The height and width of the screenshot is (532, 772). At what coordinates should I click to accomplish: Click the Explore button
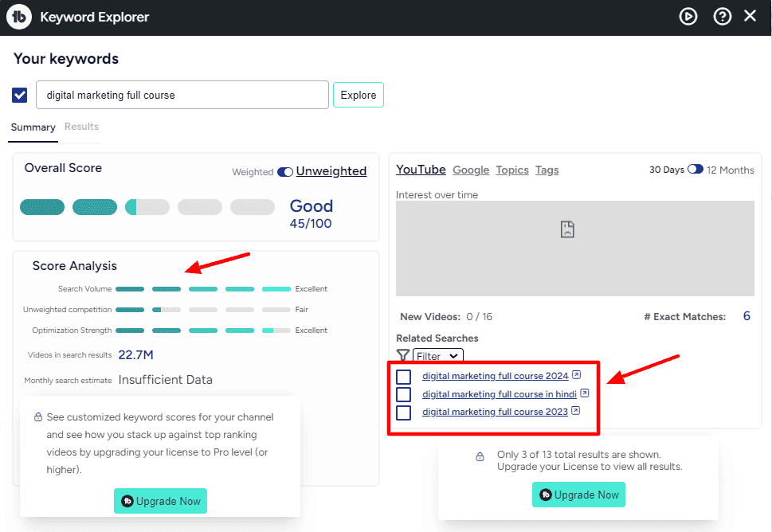[358, 95]
